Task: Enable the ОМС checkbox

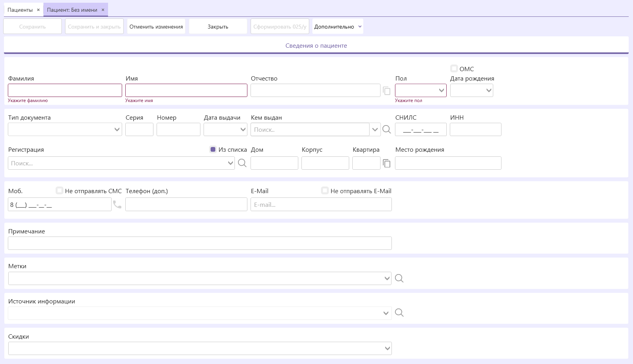Action: [454, 68]
